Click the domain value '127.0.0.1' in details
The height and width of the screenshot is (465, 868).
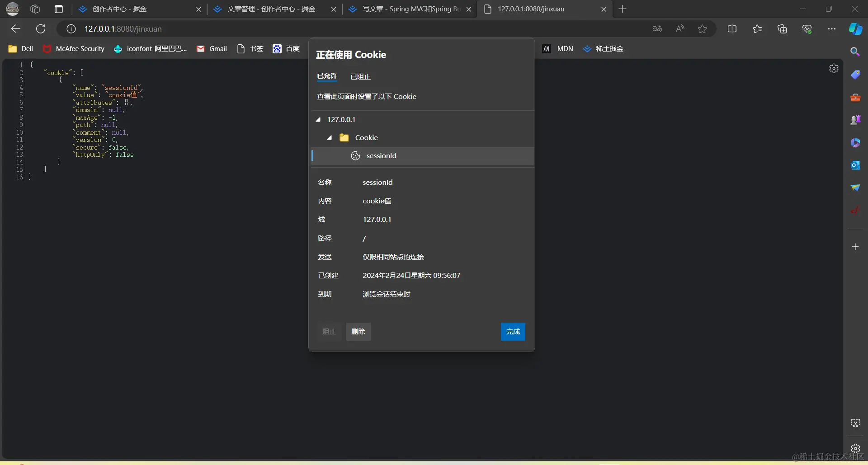click(x=377, y=220)
